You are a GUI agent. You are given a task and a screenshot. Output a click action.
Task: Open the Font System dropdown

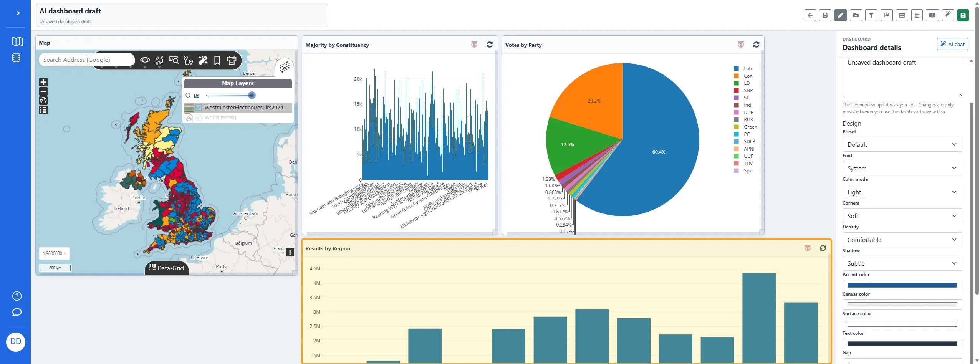(x=902, y=168)
